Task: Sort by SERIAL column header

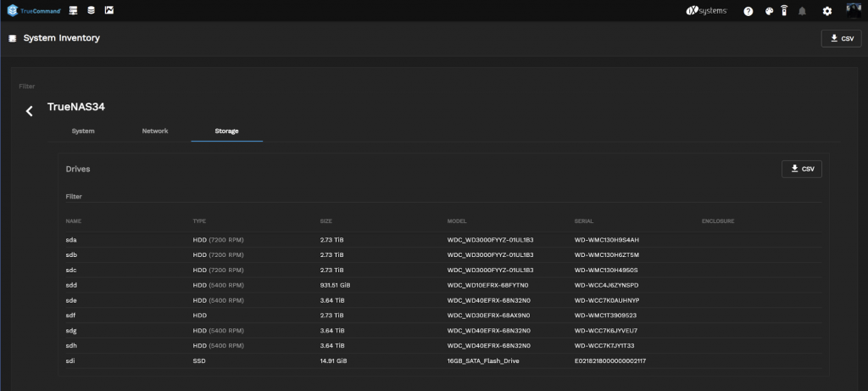Action: click(x=583, y=221)
